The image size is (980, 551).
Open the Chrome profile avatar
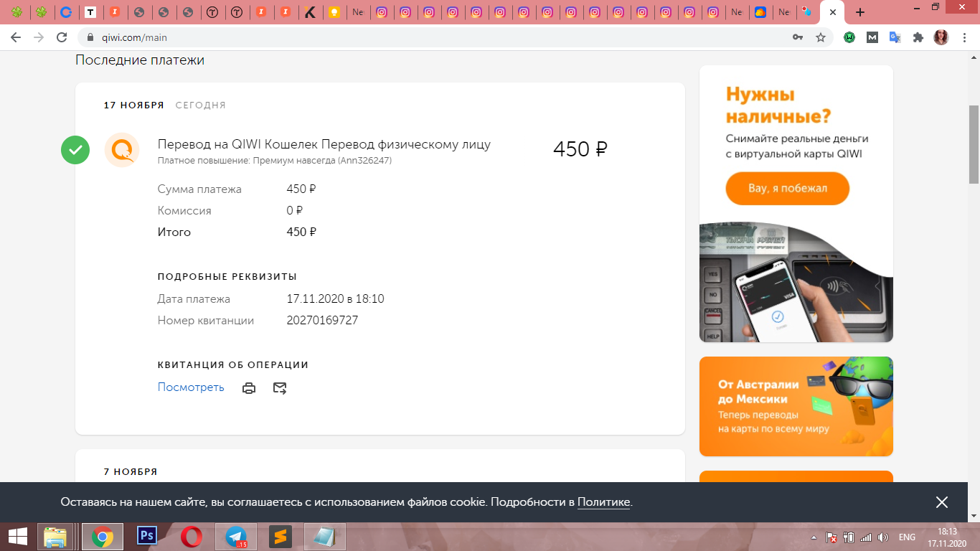click(x=941, y=37)
